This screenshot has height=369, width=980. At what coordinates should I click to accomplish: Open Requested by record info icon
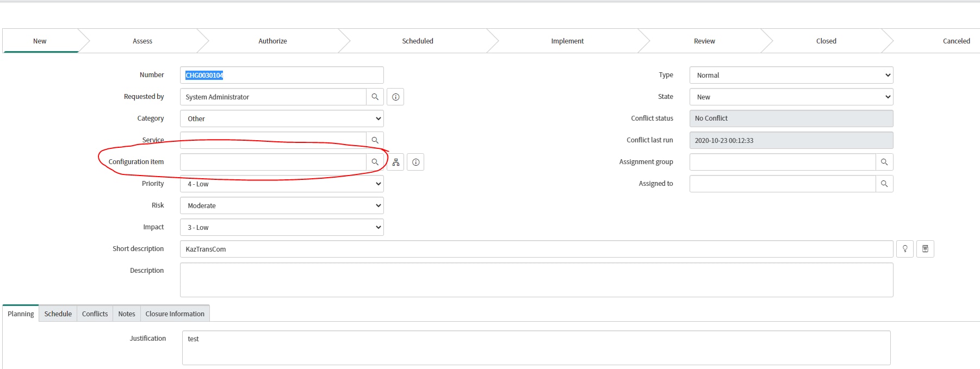395,97
